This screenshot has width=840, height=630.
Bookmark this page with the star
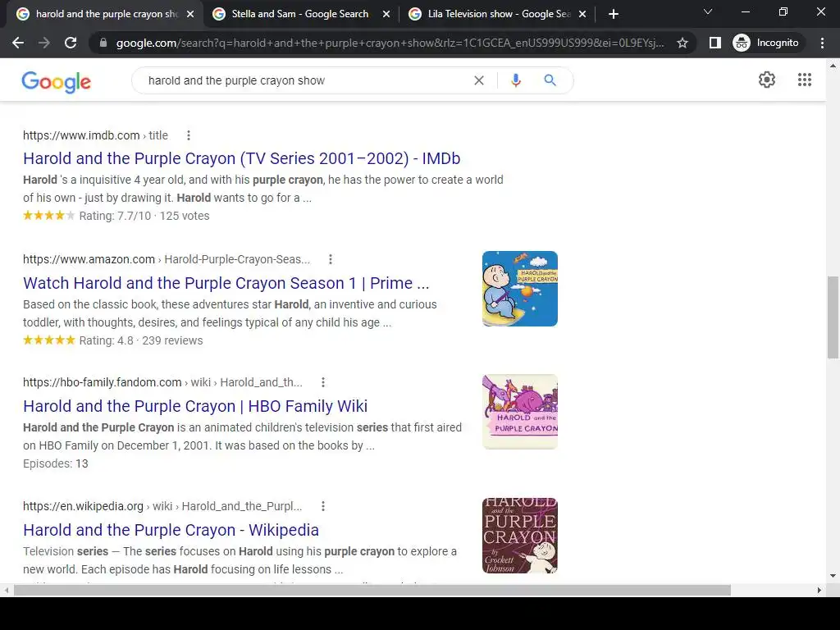point(682,43)
